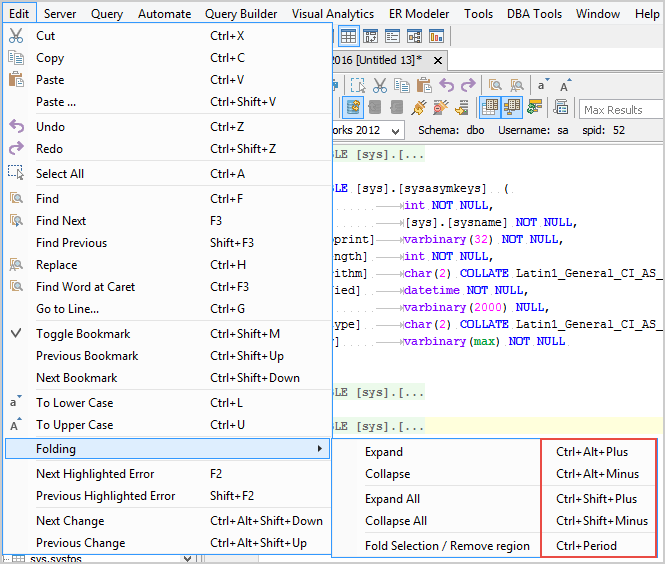Click Fold Selection / Remove region
Viewport: 665px width, 564px height.
(x=447, y=546)
